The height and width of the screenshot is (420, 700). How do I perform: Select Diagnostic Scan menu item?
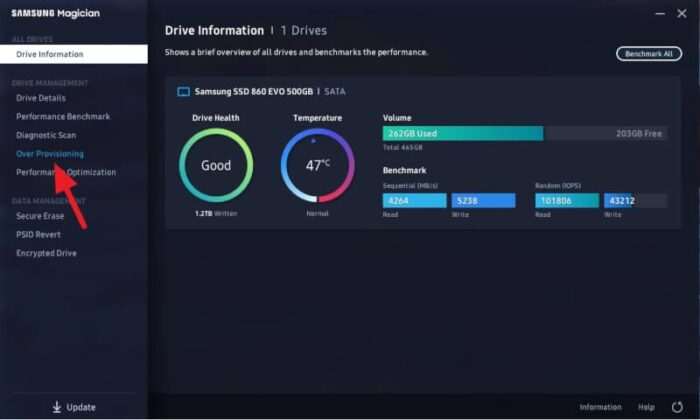pyautogui.click(x=46, y=135)
